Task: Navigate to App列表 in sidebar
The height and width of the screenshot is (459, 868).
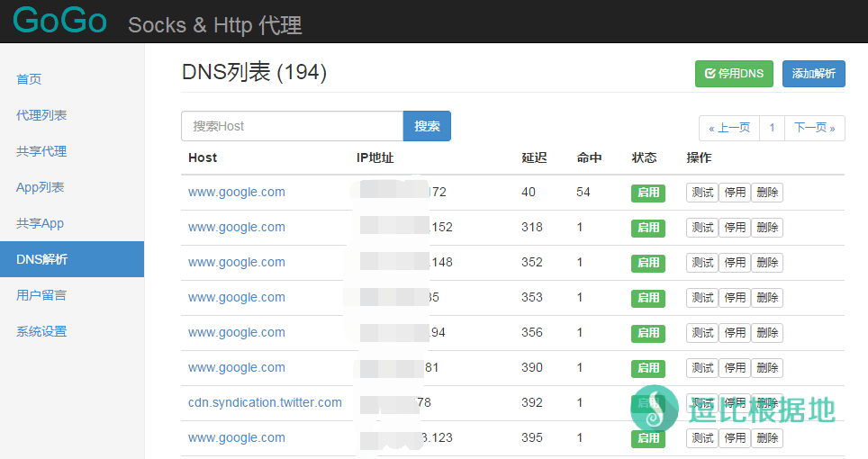Action: (41, 187)
